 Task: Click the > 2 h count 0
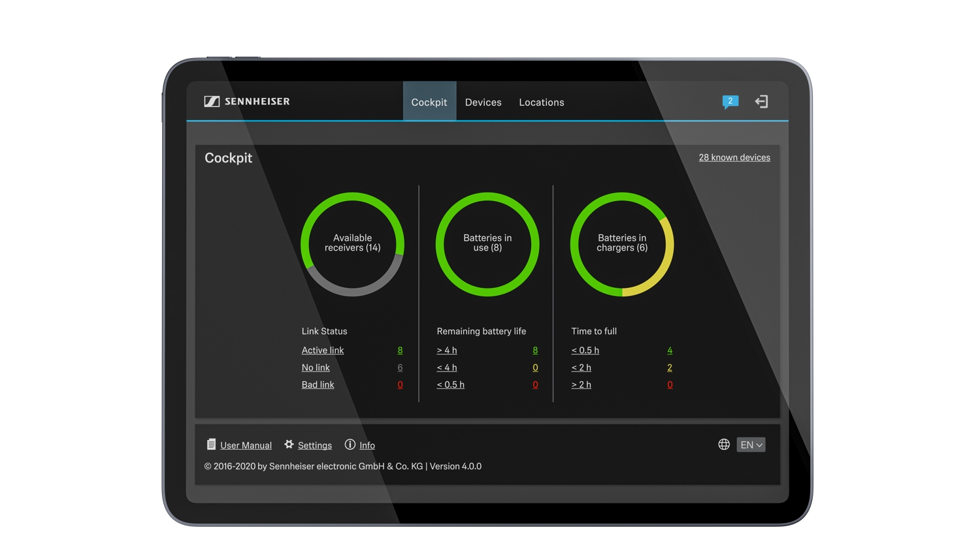tap(670, 385)
